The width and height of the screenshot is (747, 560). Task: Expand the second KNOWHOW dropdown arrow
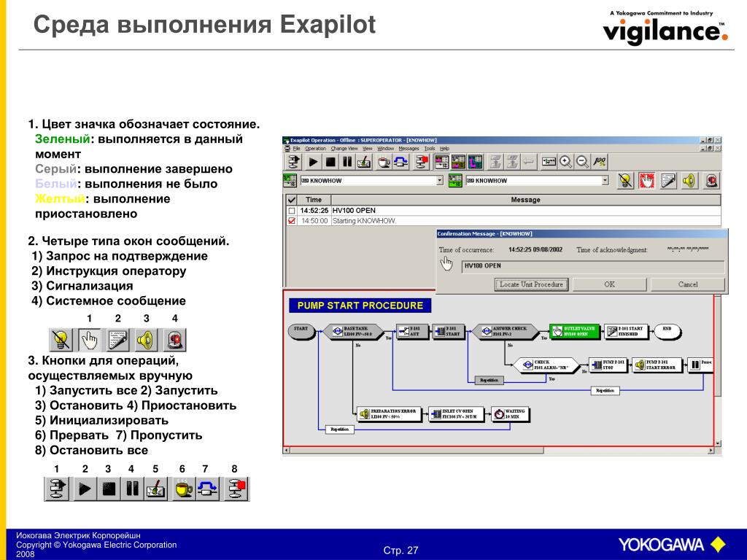[x=605, y=181]
